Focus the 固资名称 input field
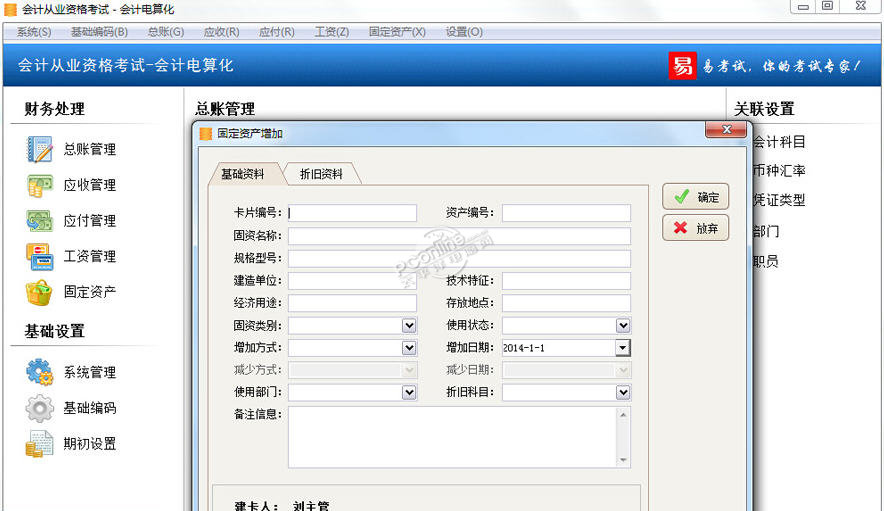 (459, 236)
